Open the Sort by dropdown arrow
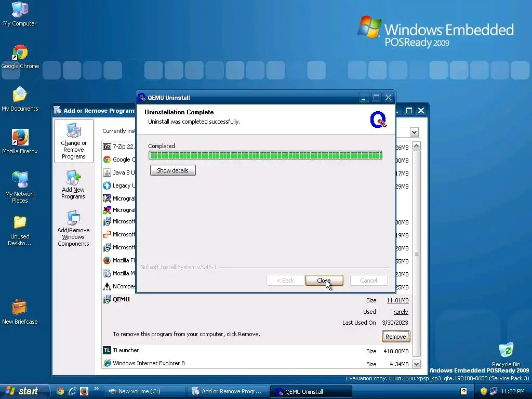Screen dimensions: 532x399 [414, 132]
